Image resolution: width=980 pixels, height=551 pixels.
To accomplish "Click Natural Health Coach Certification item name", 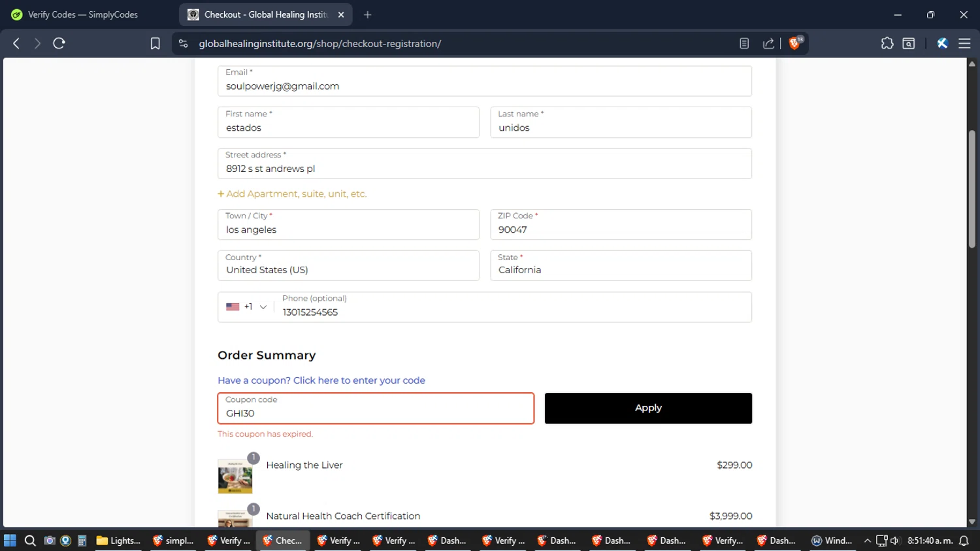I will tap(343, 516).
